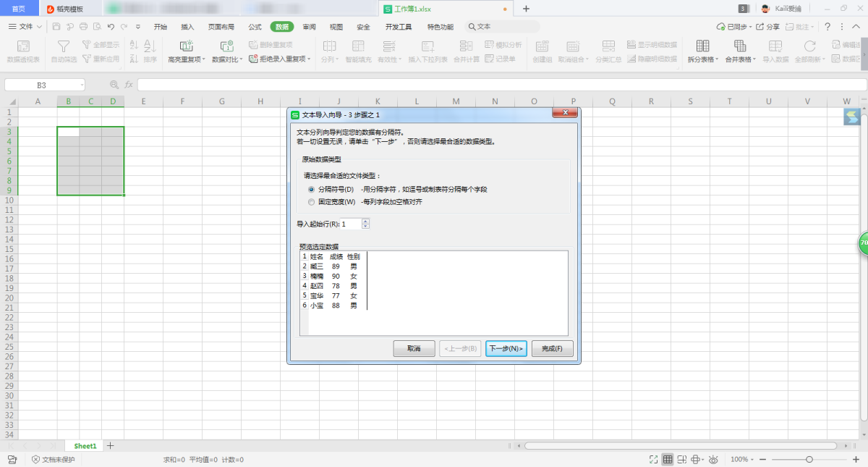Open the 公式 ribbon tab

[x=255, y=27]
